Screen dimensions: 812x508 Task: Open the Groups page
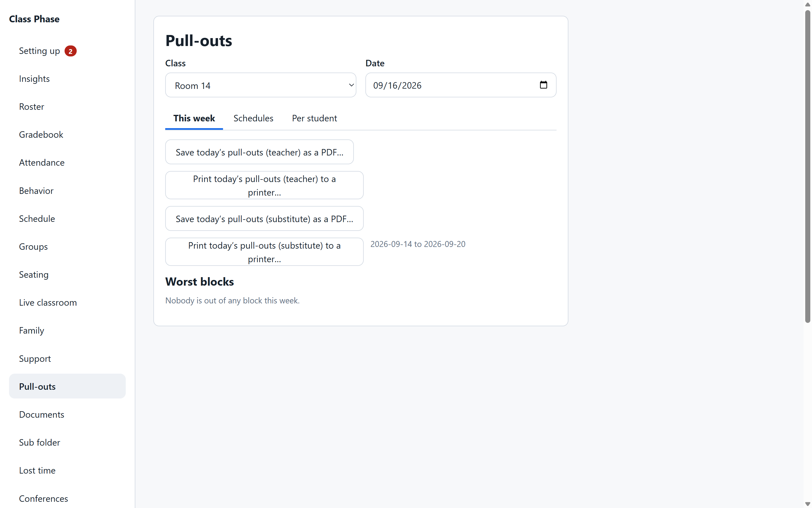click(x=67, y=246)
